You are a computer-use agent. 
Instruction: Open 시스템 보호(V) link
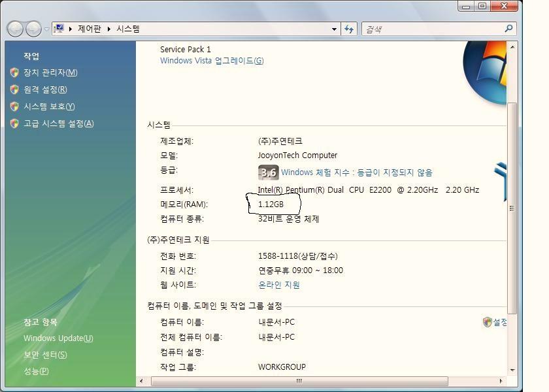[x=50, y=106]
